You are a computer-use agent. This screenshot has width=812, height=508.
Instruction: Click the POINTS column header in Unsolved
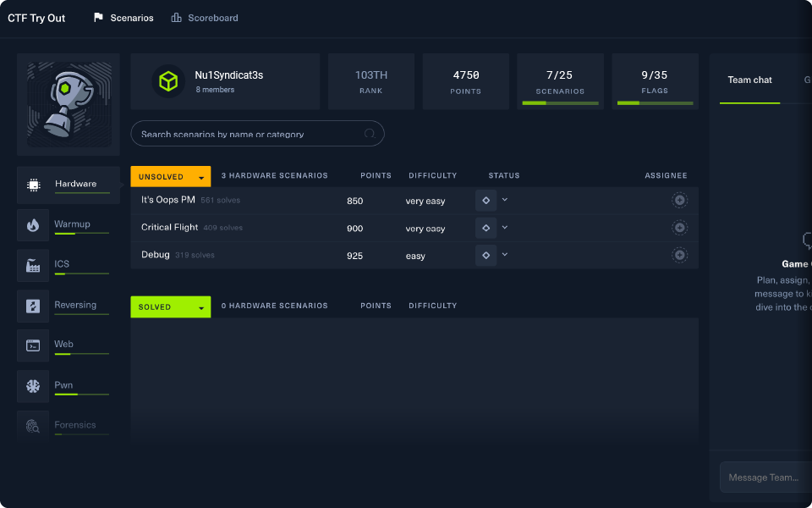click(376, 176)
